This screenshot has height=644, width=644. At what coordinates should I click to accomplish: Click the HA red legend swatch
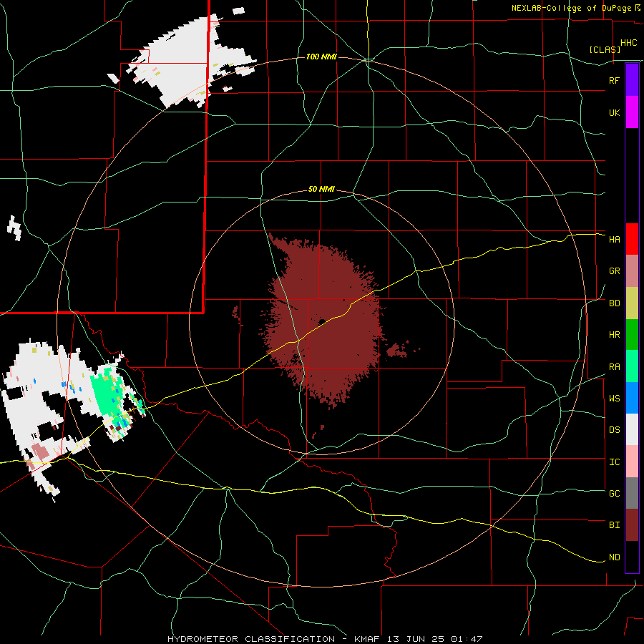point(632,239)
